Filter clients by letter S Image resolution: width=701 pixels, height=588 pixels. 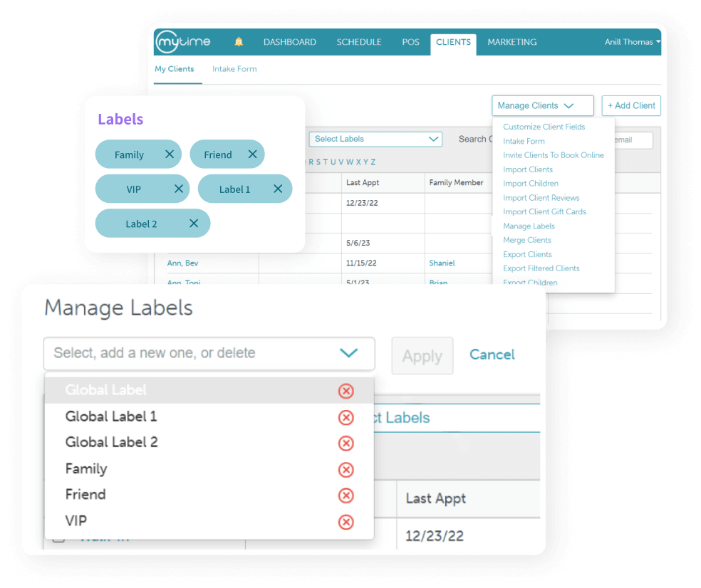[318, 162]
